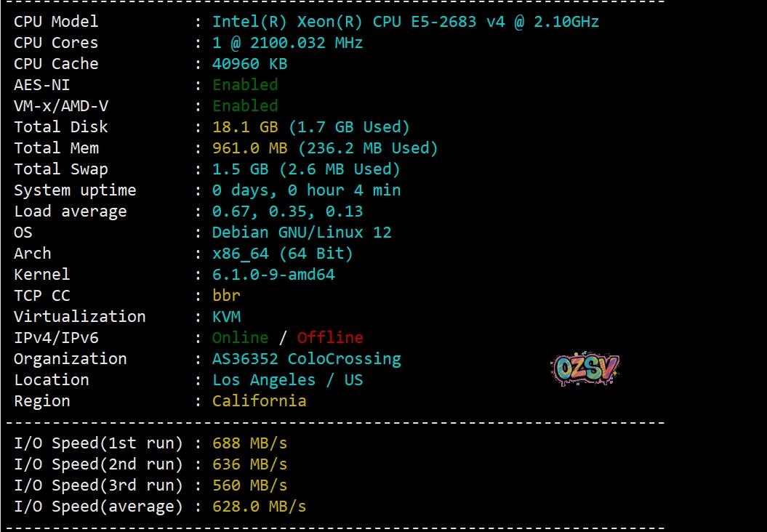Click the green Online IPv4 status
Screen dimensions: 767x532
tap(240, 338)
